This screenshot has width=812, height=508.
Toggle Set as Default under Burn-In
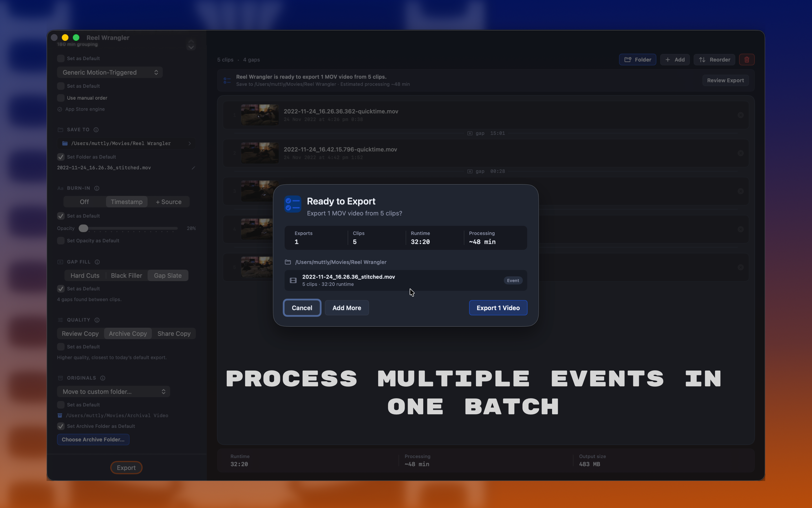61,216
